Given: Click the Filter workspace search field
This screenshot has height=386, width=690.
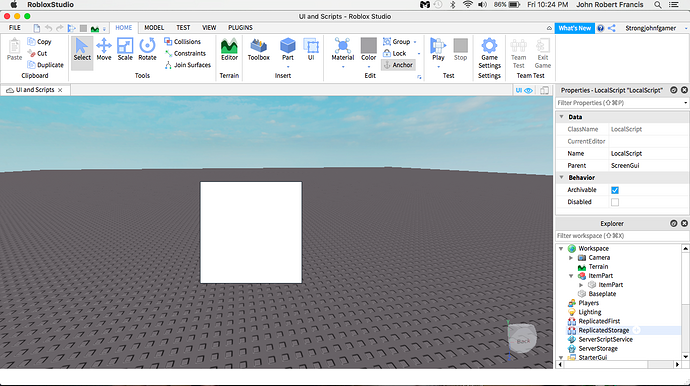Looking at the screenshot, I should pyautogui.click(x=621, y=236).
